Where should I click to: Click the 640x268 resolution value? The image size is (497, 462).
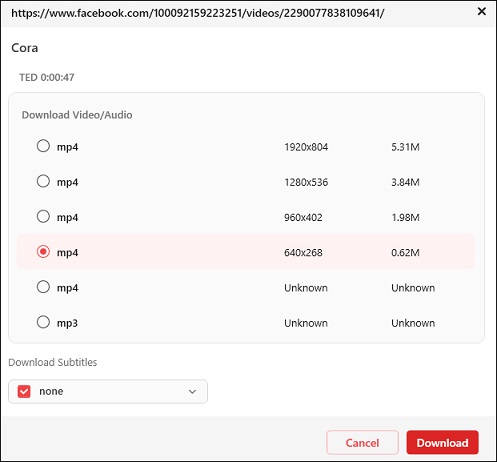pyautogui.click(x=303, y=253)
